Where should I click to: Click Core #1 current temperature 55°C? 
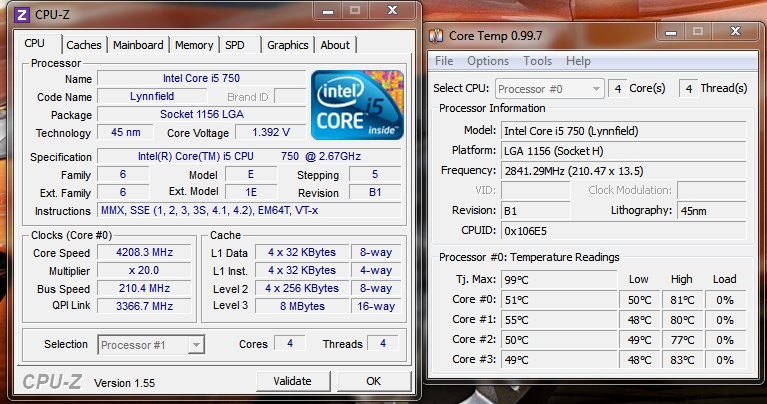pyautogui.click(x=559, y=320)
